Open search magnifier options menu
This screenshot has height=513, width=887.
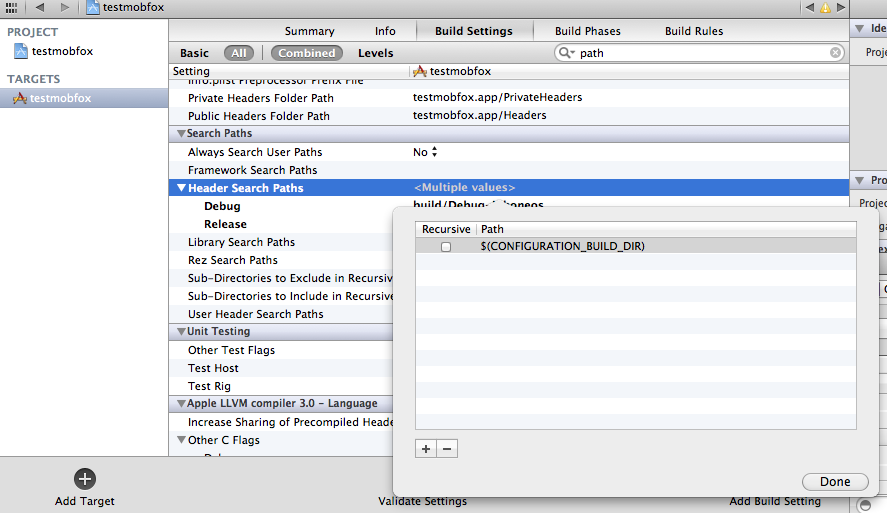[566, 53]
